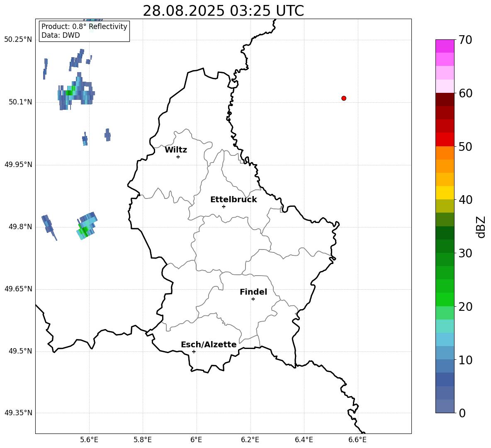Click the title '28.08.2025 03:25 UTC'
This screenshot has height=448, width=491.
click(x=223, y=11)
